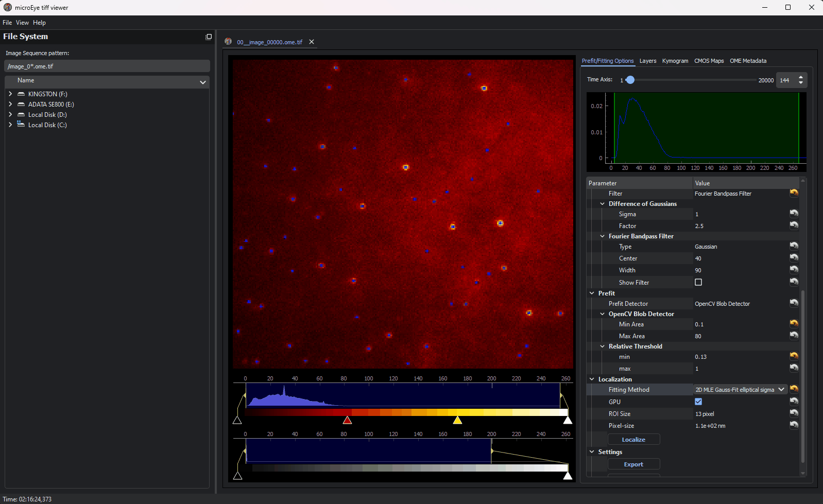Collapse the Localization section

click(592, 379)
